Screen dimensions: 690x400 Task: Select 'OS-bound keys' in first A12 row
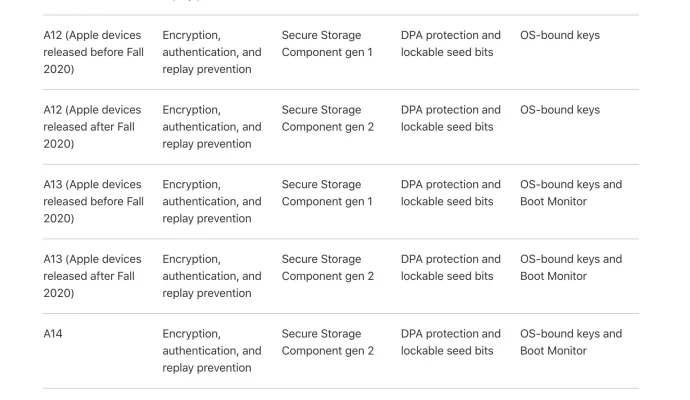[x=560, y=35]
